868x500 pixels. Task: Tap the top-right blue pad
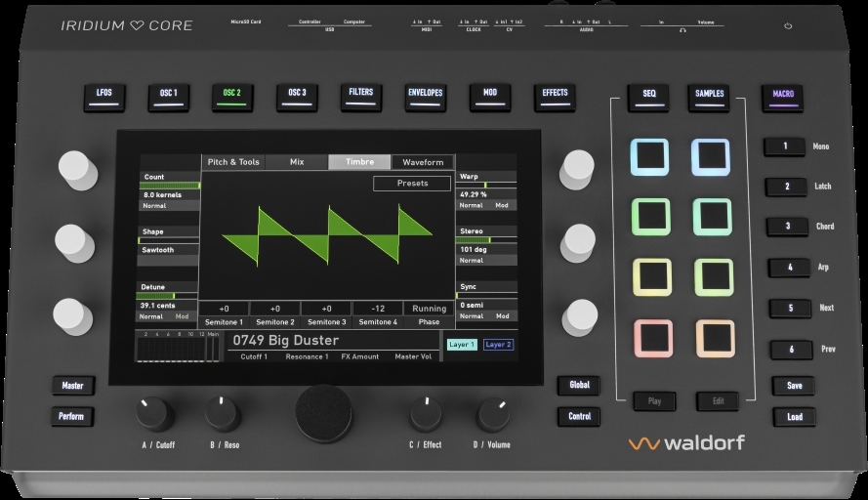coord(711,156)
